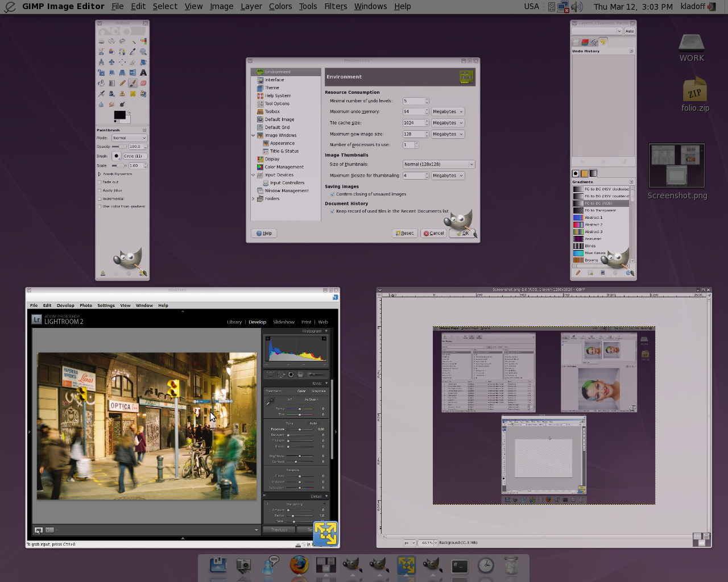Select the Abstract 2 gradient

coord(593,225)
